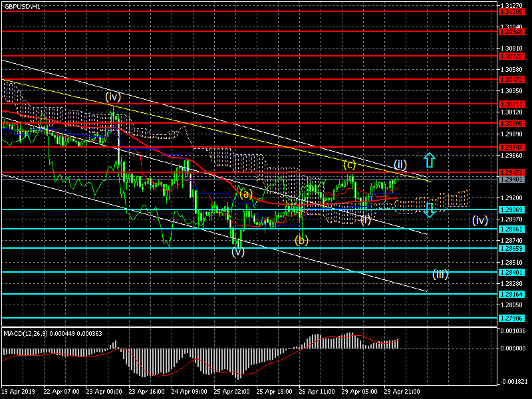Screen dimensions: 532x399
Task: Select the yellow (b) wave label
Action: 301,240
